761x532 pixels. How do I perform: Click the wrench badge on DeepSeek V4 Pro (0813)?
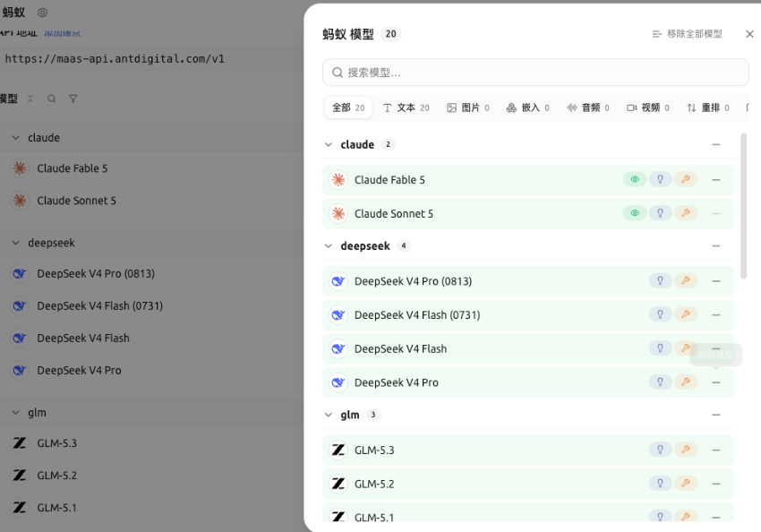tap(685, 280)
